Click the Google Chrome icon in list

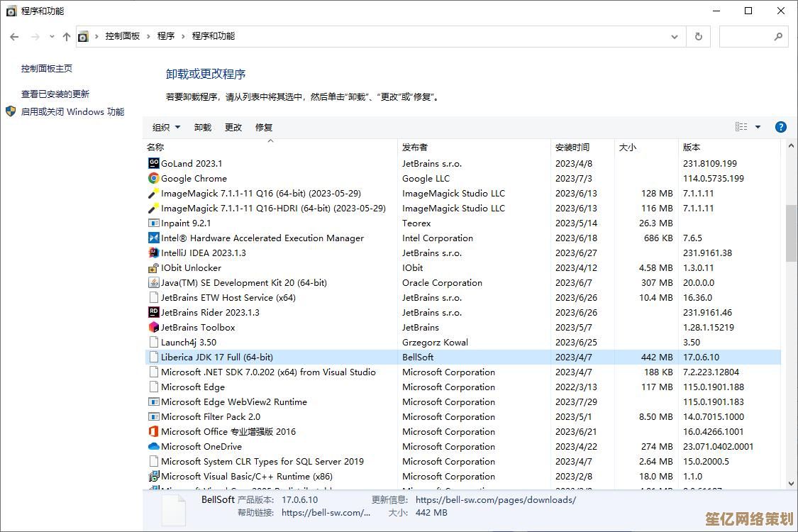(153, 179)
